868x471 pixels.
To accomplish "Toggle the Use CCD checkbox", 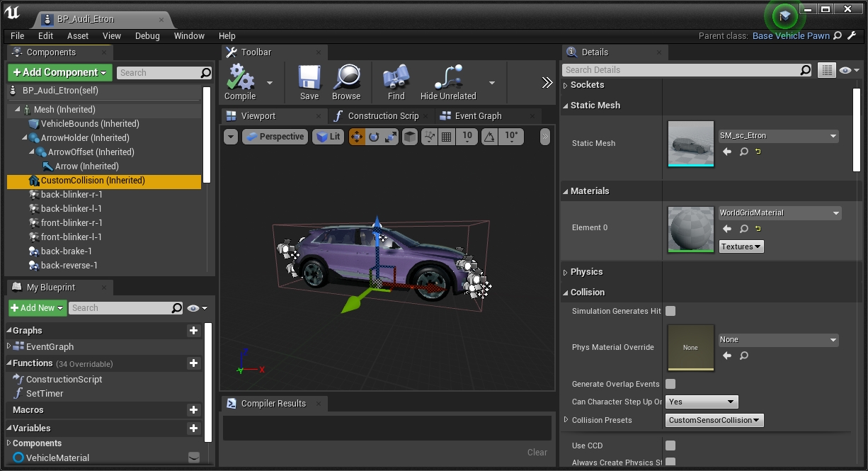I will coord(670,446).
